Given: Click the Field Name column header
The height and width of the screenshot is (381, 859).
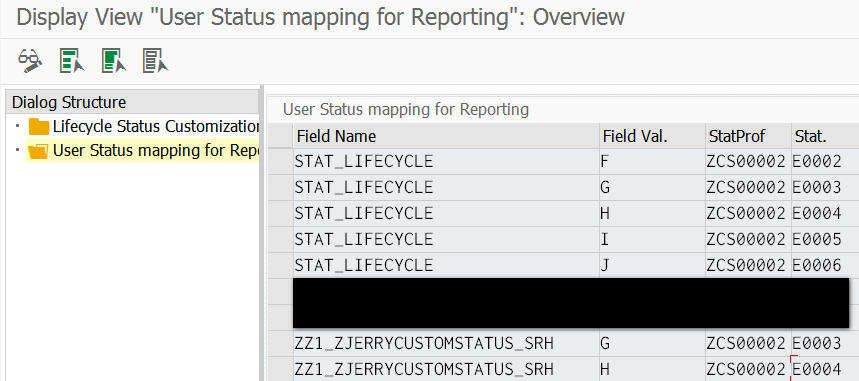Looking at the screenshot, I should (x=446, y=136).
